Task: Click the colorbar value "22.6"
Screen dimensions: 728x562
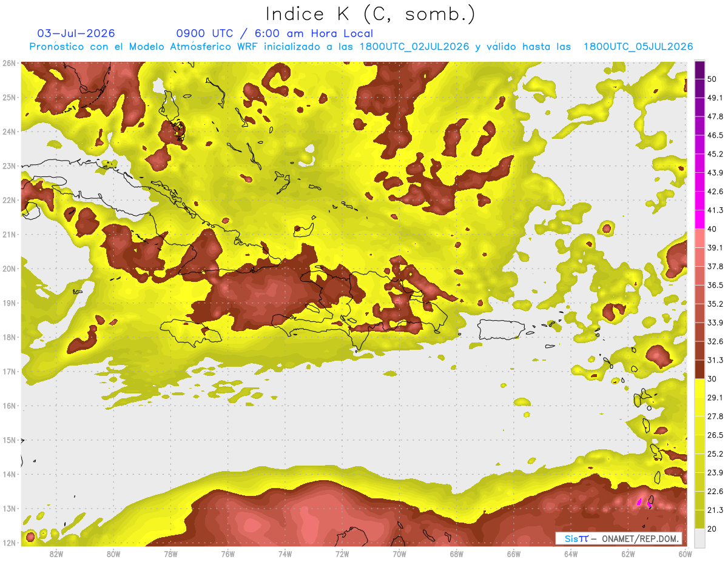Action: (715, 491)
